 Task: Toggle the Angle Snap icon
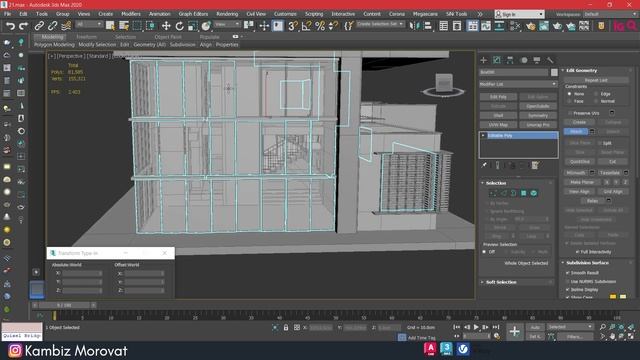[306, 26]
